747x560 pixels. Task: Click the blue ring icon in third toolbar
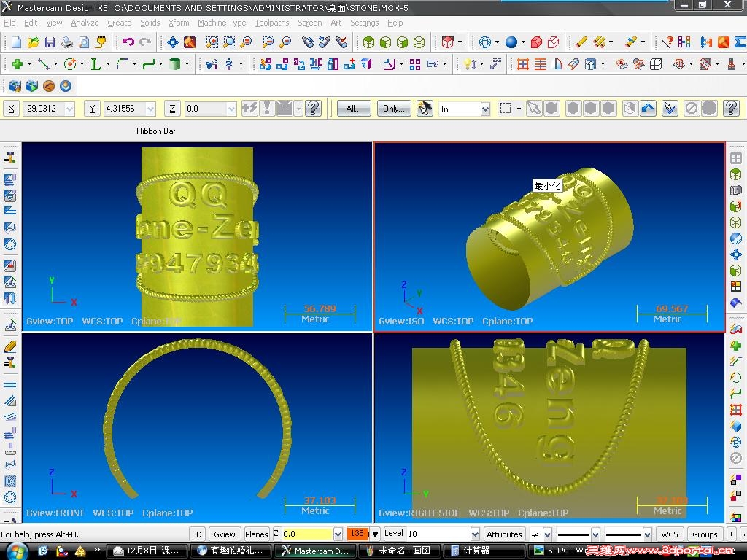(x=66, y=86)
